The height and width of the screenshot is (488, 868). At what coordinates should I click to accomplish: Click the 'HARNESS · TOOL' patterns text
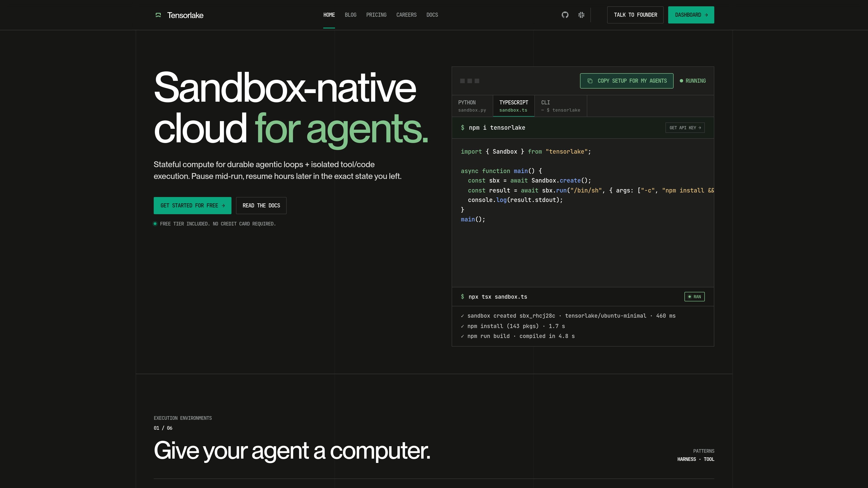point(696,459)
